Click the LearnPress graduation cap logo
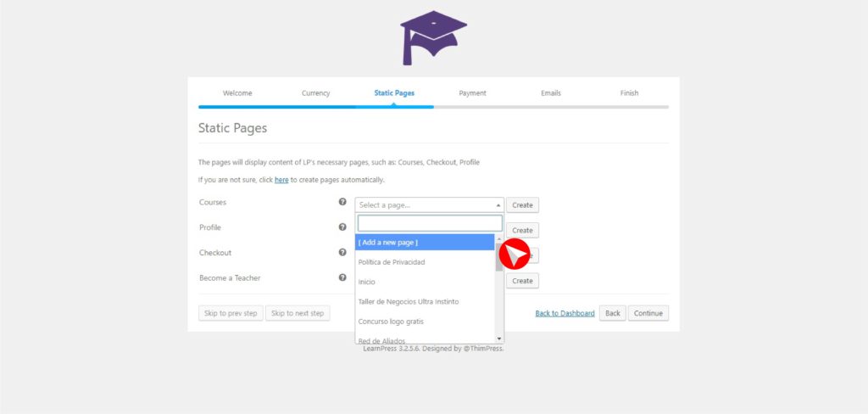Screen dimensions: 868x414 pos(433,38)
